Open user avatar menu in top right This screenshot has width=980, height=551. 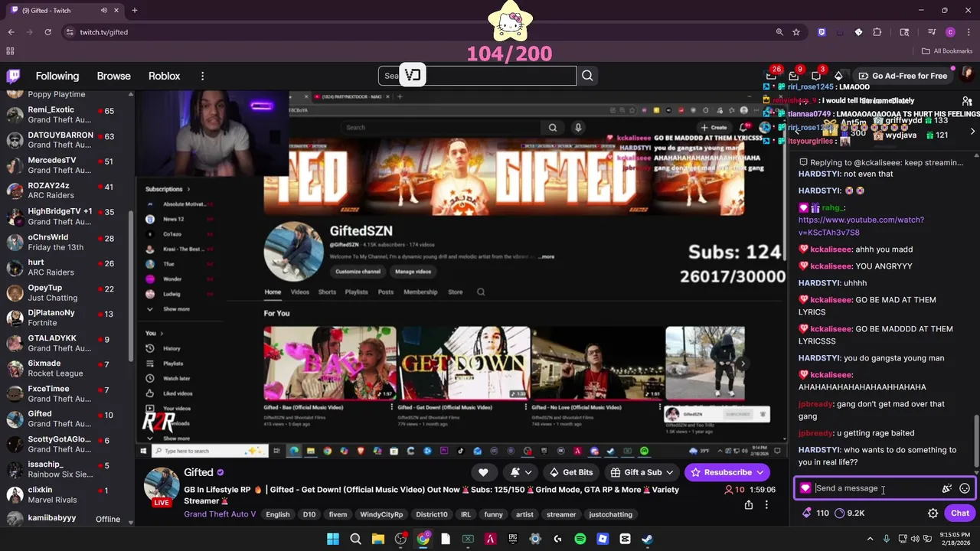[x=966, y=76]
